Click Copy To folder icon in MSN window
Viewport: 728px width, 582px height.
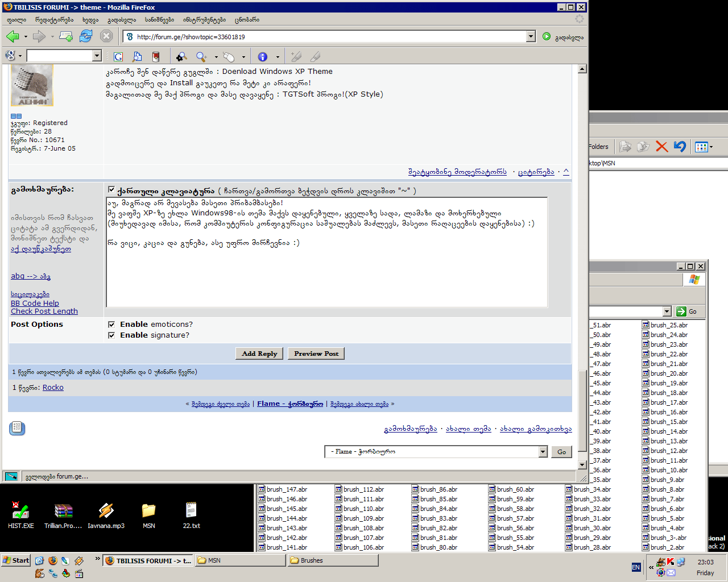pyautogui.click(x=643, y=147)
